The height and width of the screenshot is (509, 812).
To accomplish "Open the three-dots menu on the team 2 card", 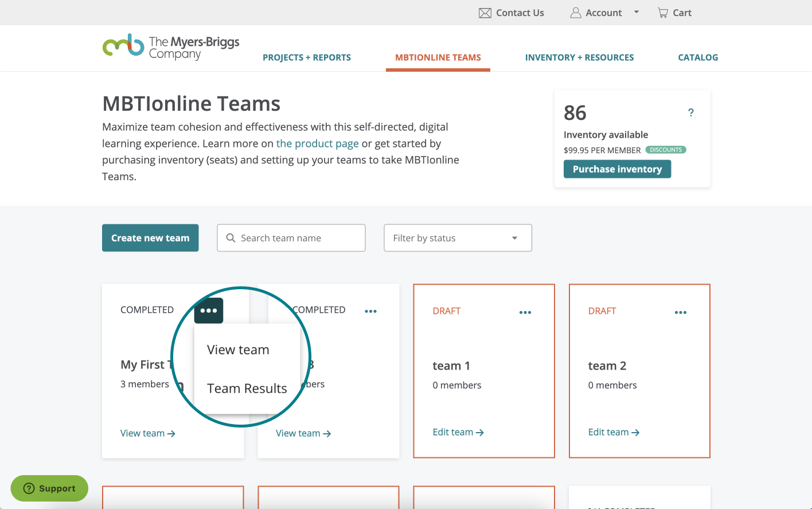I will [x=681, y=312].
